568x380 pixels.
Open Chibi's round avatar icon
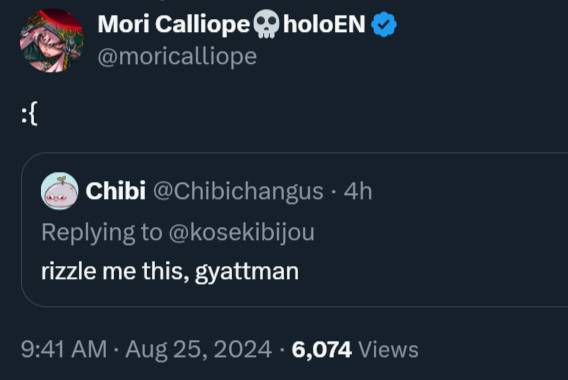click(x=59, y=191)
